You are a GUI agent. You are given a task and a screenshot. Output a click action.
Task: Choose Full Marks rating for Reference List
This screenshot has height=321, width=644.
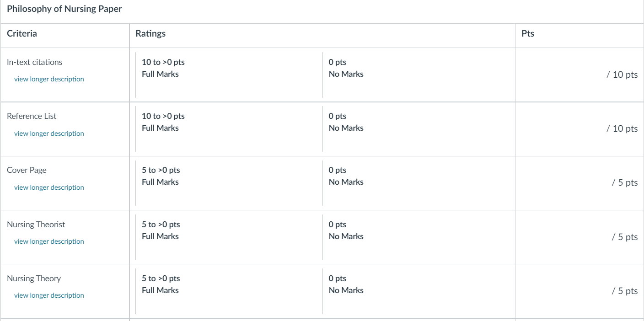[x=229, y=129]
